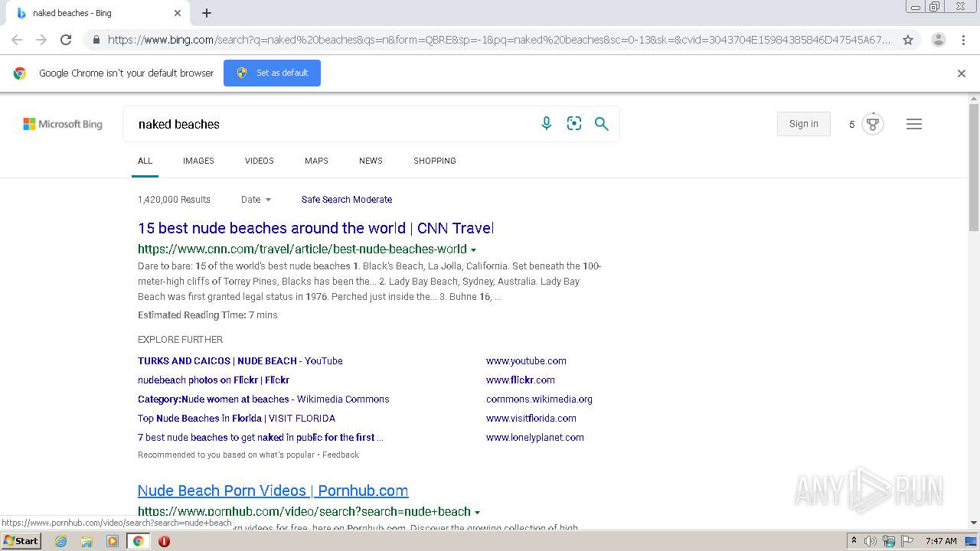Click the Show desktop button
This screenshot has width=980, height=551.
pos(971,541)
